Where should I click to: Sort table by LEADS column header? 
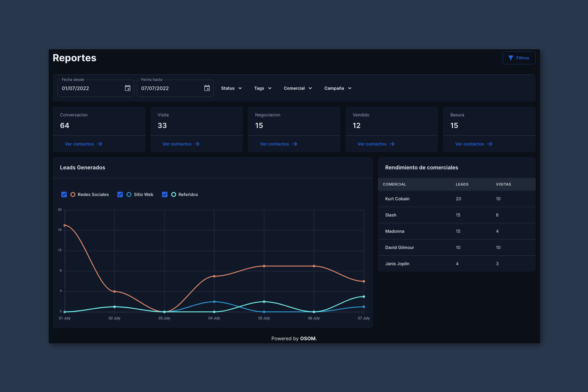tap(462, 184)
